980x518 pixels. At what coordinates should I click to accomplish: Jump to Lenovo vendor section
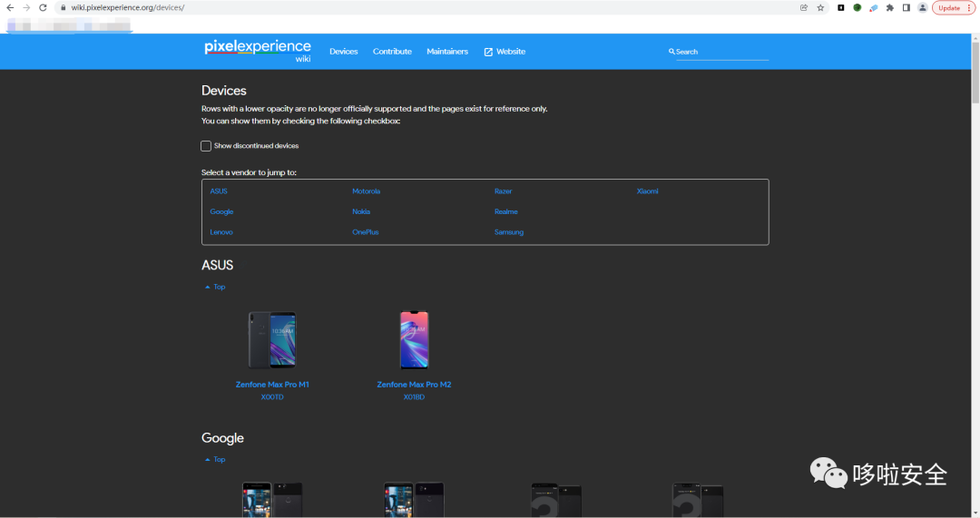tap(221, 232)
